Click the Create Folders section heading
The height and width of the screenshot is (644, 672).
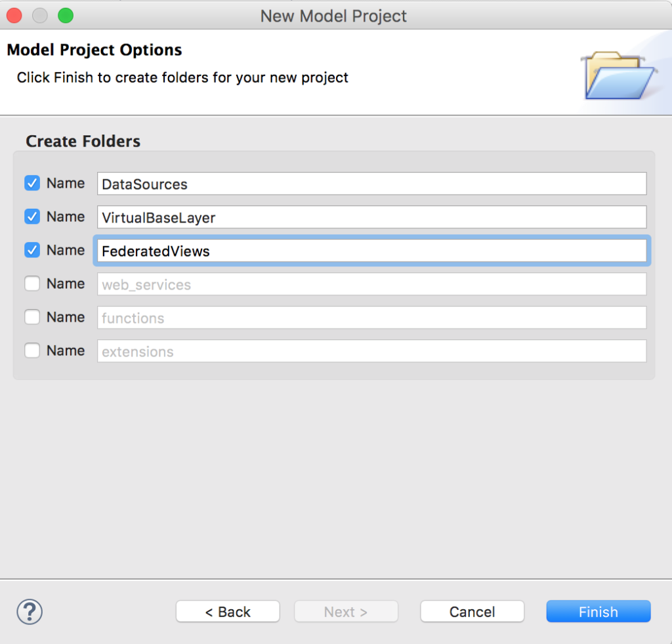(x=83, y=141)
